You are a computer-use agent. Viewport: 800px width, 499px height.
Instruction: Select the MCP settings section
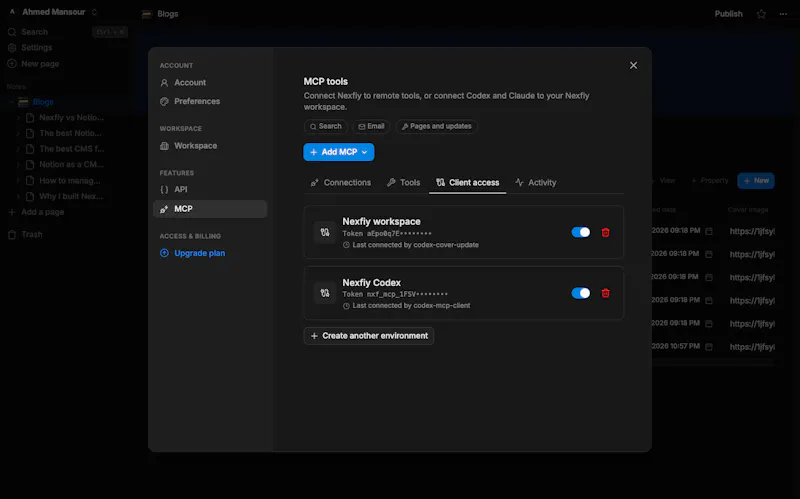pos(210,209)
